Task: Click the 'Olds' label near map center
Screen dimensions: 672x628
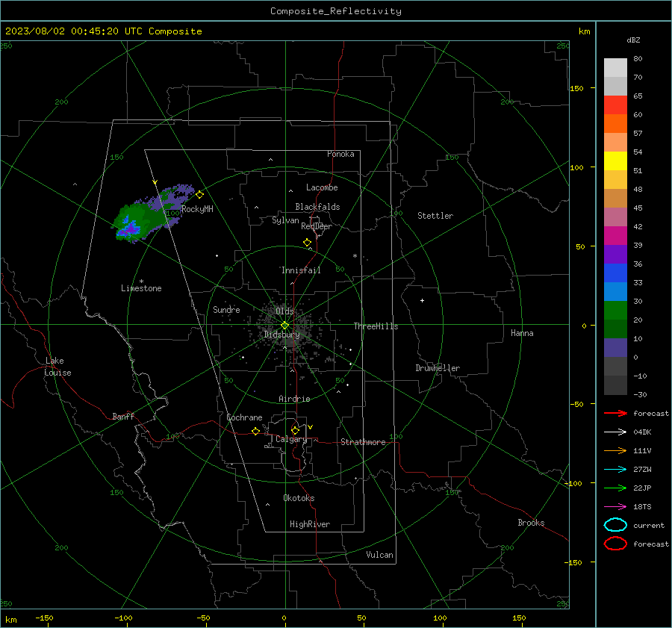Action: (x=284, y=311)
